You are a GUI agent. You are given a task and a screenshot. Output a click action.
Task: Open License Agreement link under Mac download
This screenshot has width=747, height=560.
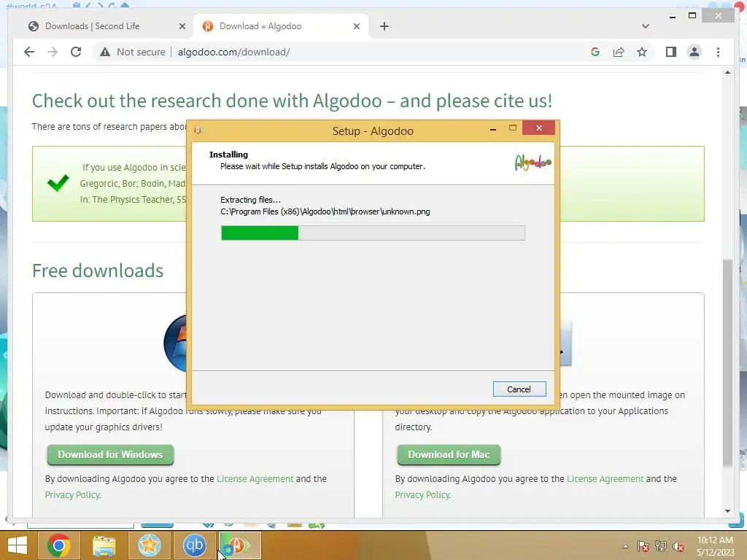click(605, 478)
